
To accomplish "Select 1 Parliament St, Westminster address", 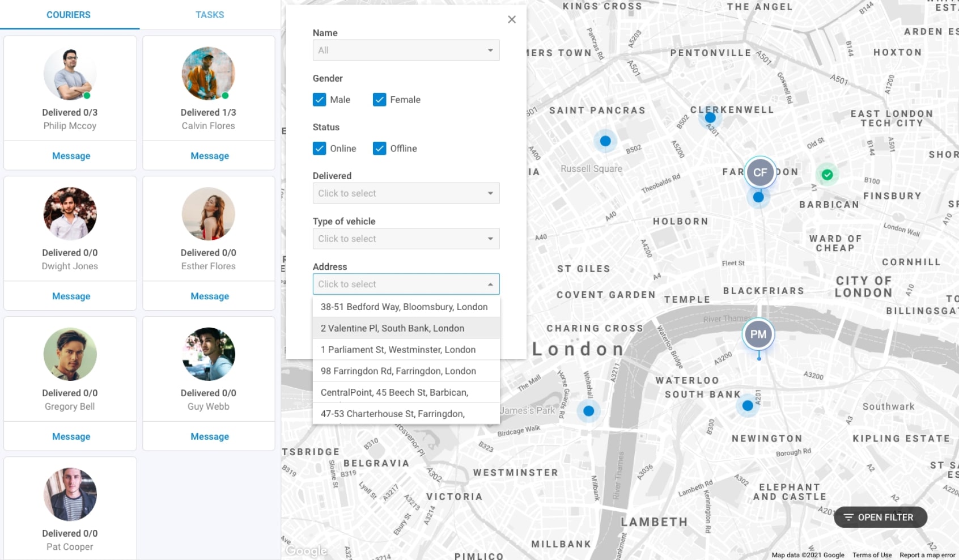I will point(406,350).
